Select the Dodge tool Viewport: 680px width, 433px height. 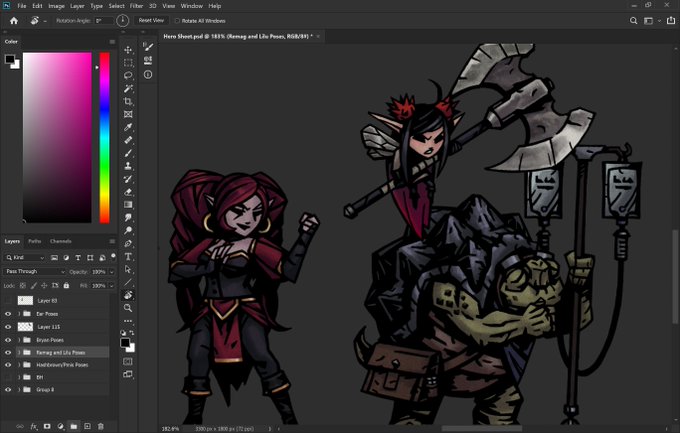[128, 230]
